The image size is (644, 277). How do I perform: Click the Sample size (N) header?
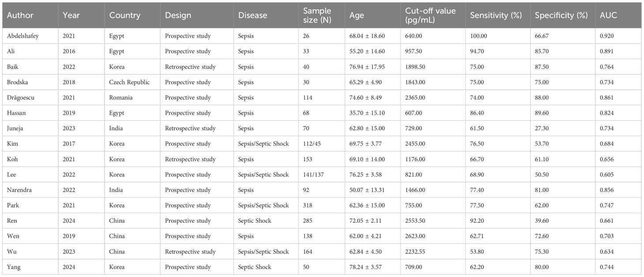tap(317, 15)
